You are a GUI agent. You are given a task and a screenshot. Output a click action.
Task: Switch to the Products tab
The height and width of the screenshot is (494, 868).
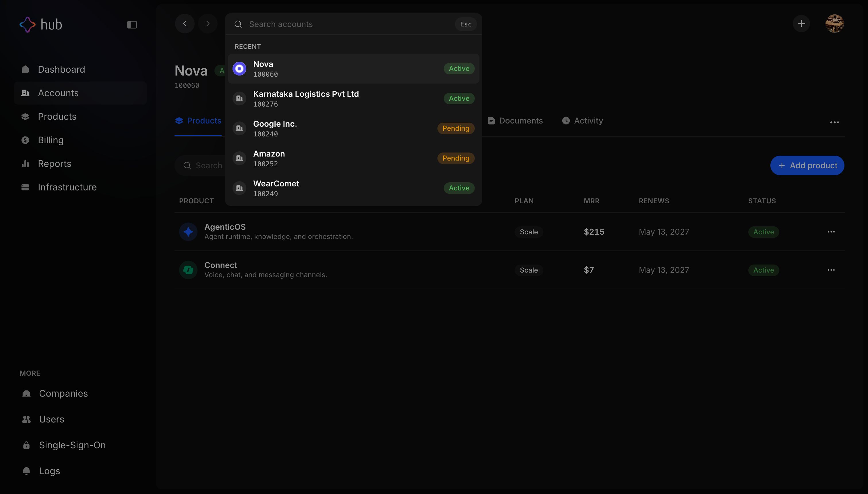click(x=198, y=121)
